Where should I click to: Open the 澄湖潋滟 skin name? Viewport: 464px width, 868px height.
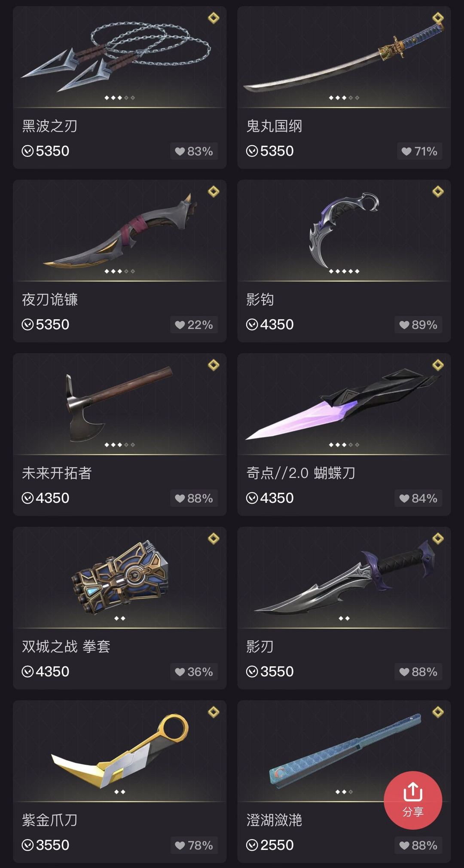click(x=274, y=820)
